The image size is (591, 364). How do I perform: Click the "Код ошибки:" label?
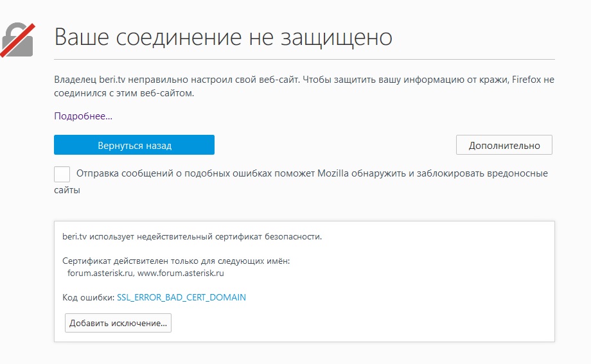click(88, 298)
